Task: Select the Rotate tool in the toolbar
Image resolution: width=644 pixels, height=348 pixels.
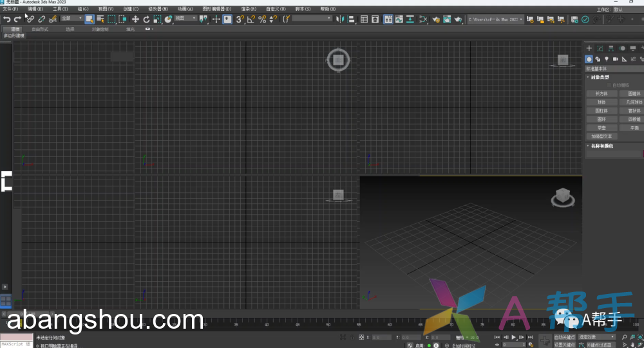Action: point(146,19)
